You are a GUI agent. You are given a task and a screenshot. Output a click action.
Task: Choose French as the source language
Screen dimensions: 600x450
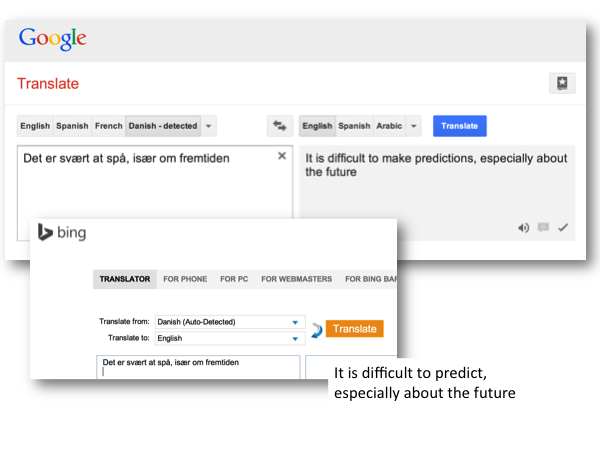coord(109,126)
